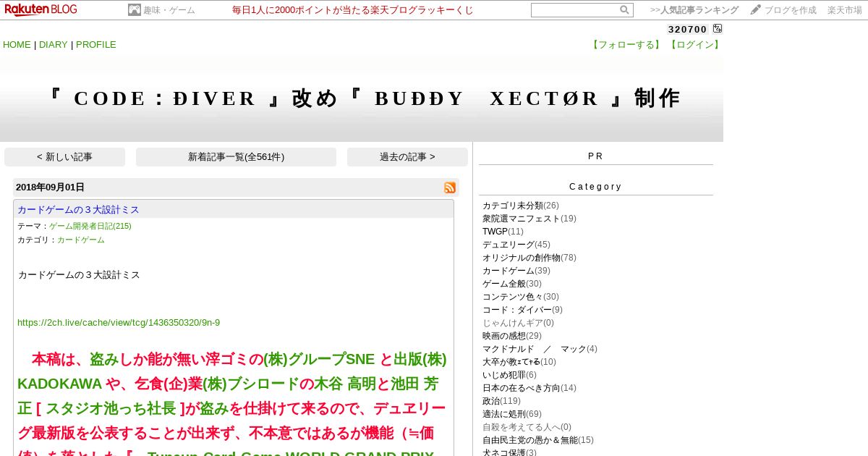Open category コード：ダイバー(9)
868x456 pixels.
522,310
